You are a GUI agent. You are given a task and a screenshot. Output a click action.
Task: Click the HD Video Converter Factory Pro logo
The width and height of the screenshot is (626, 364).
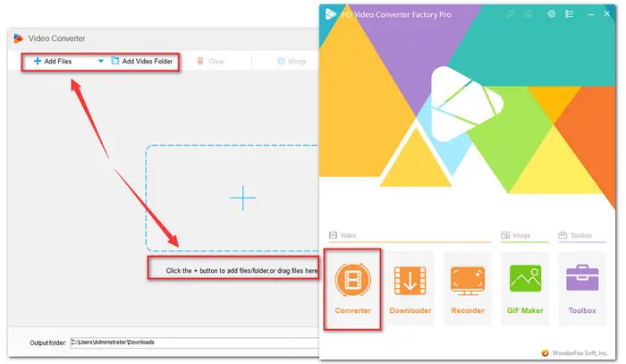coord(330,14)
